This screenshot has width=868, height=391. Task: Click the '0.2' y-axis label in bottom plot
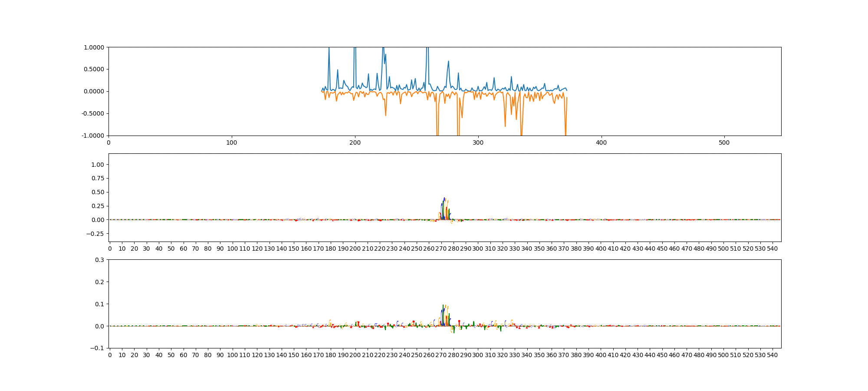(x=99, y=282)
